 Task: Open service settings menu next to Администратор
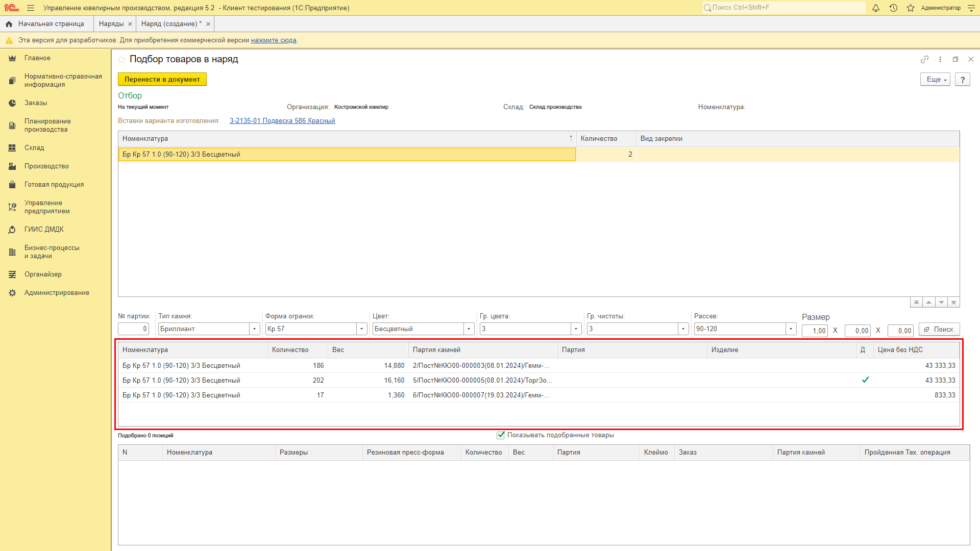tap(971, 8)
